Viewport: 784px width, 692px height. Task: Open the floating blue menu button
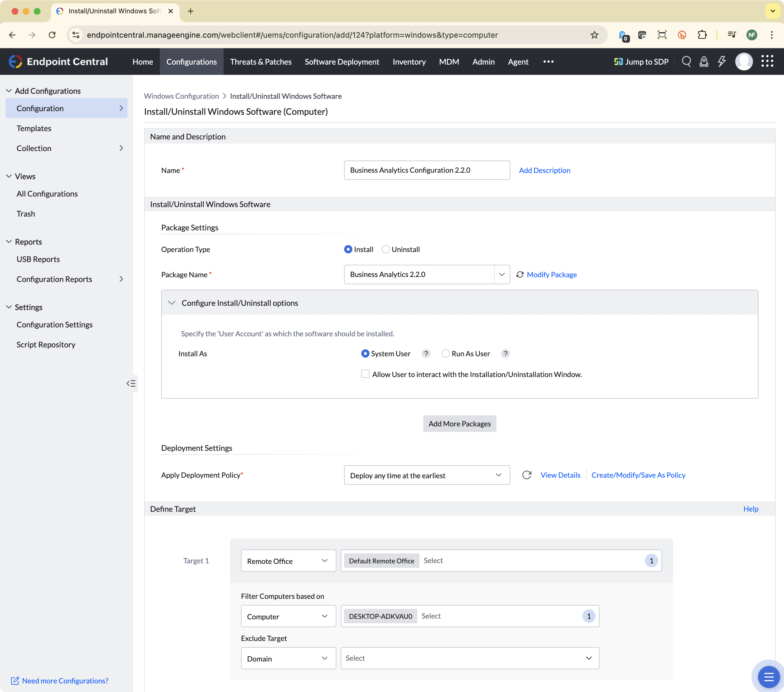[768, 677]
